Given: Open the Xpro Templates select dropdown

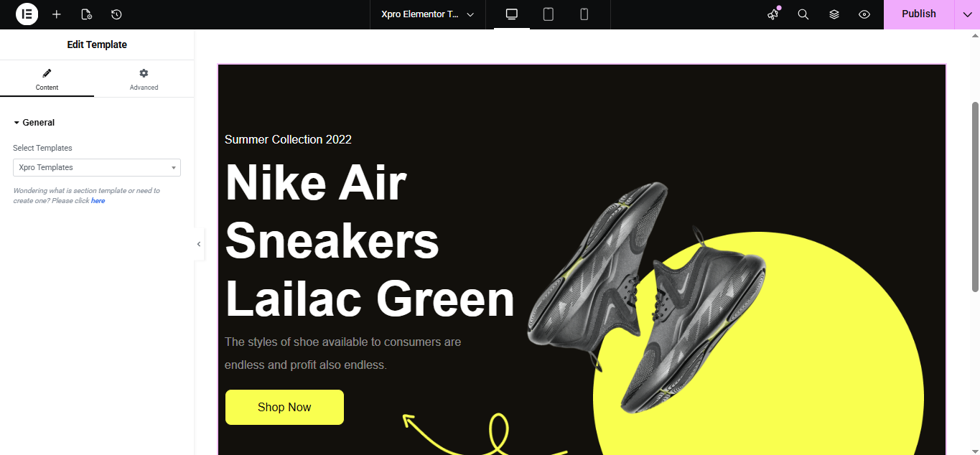Looking at the screenshot, I should pyautogui.click(x=97, y=167).
